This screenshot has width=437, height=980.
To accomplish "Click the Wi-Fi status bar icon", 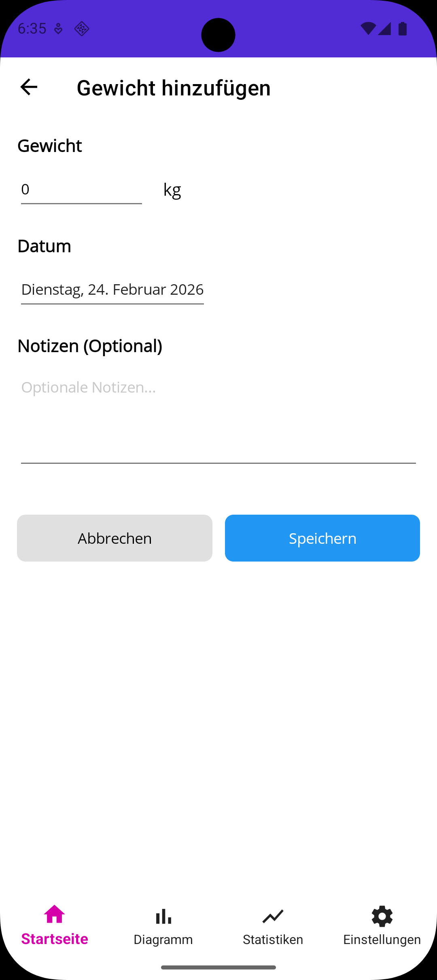I will click(x=368, y=28).
